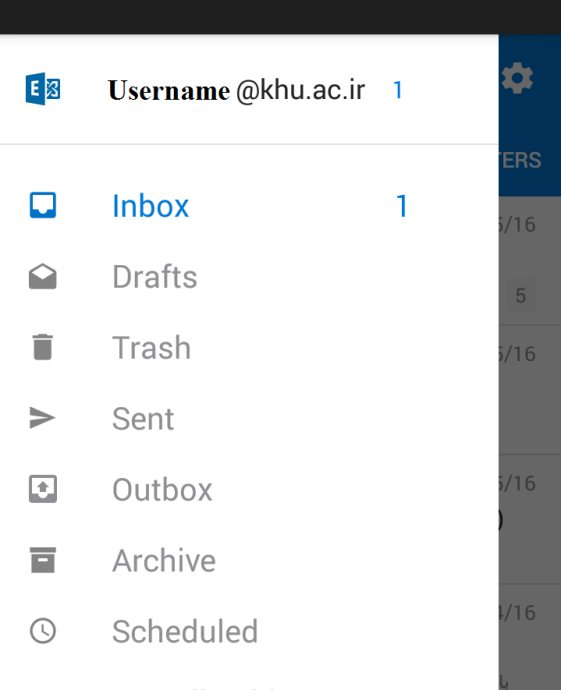Click the Inbox tray icon
This screenshot has width=561, height=690.
43,205
